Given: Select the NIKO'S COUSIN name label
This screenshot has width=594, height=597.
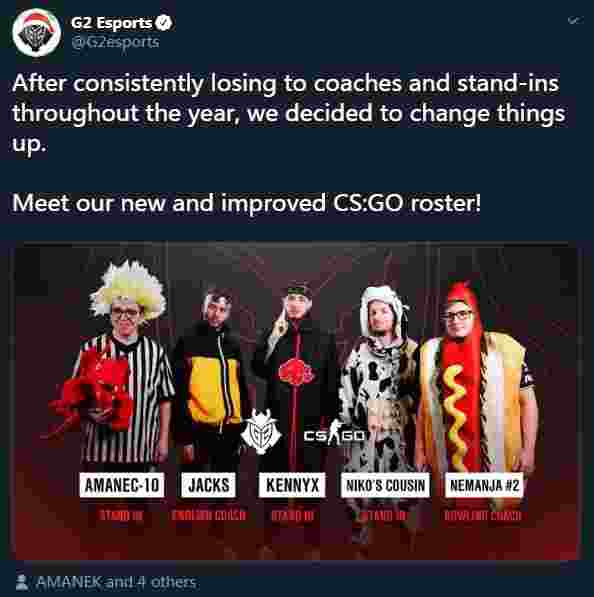Looking at the screenshot, I should [x=385, y=485].
